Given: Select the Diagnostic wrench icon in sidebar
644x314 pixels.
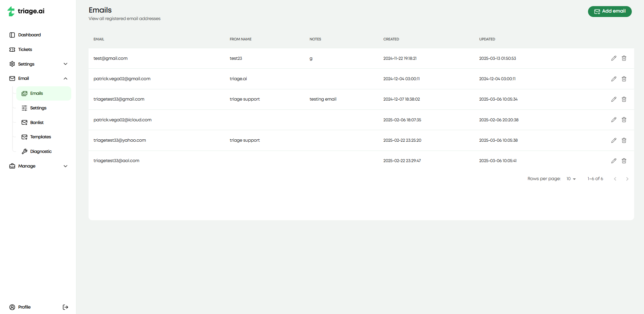Looking at the screenshot, I should 25,151.
